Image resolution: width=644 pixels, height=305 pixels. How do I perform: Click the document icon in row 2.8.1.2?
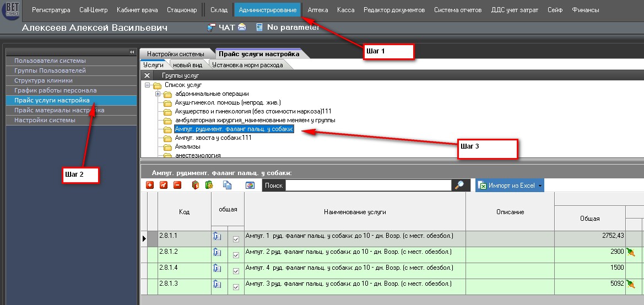pos(217,252)
